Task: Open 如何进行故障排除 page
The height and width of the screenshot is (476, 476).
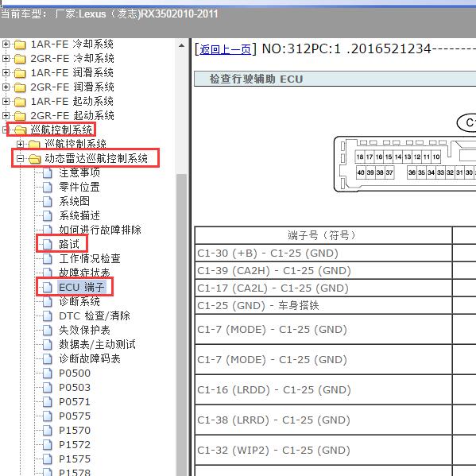Action: point(100,230)
